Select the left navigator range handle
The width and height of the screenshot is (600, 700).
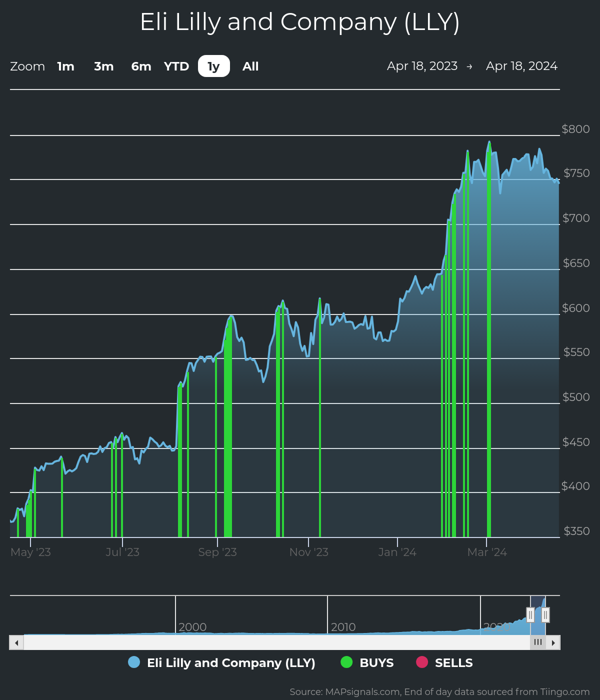pos(530,614)
